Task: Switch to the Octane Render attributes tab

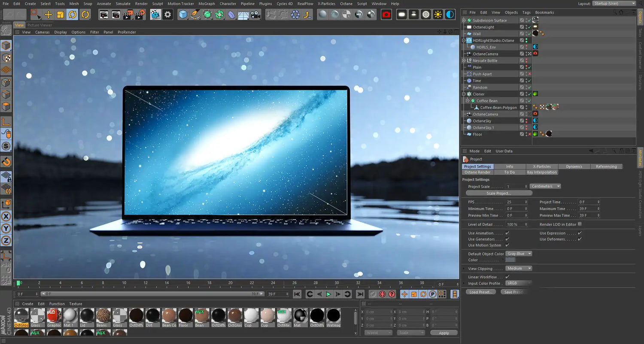Action: 477,172
